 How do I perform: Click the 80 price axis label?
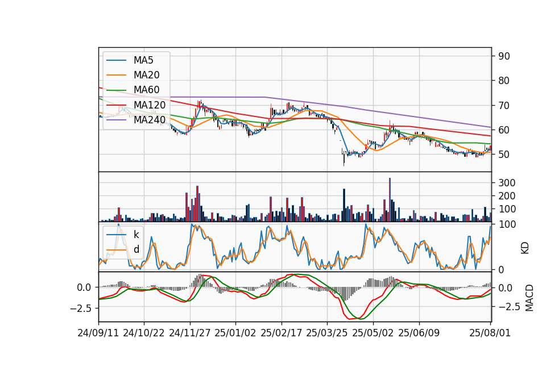coord(504,81)
